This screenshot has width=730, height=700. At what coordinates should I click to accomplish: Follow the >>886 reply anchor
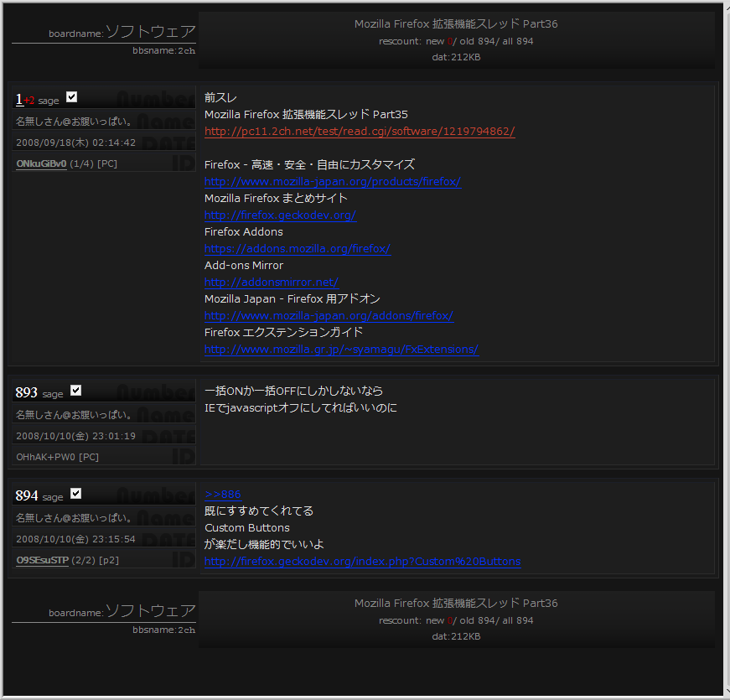coord(223,494)
